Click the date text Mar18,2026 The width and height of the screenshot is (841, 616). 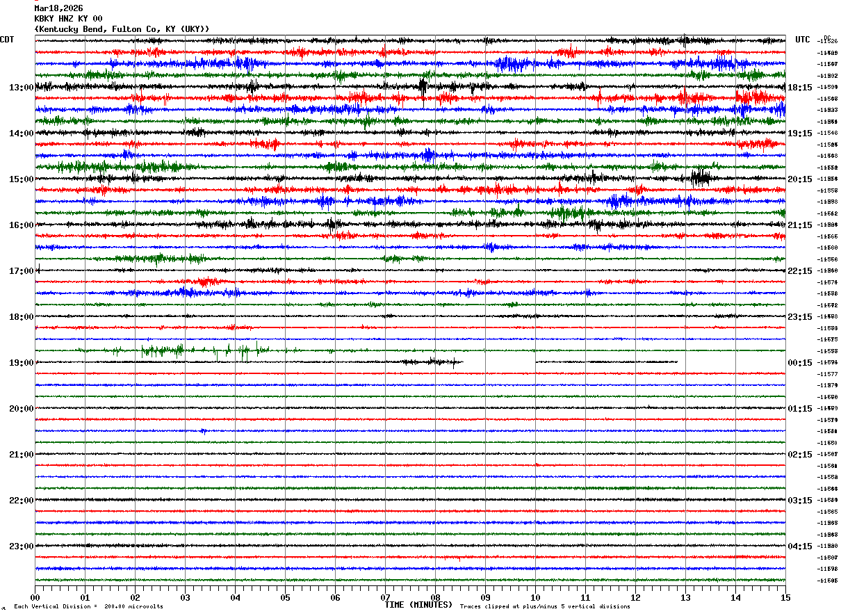[x=58, y=8]
